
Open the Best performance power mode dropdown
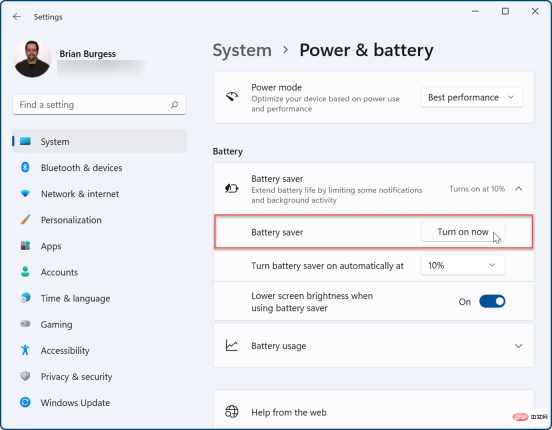[471, 97]
